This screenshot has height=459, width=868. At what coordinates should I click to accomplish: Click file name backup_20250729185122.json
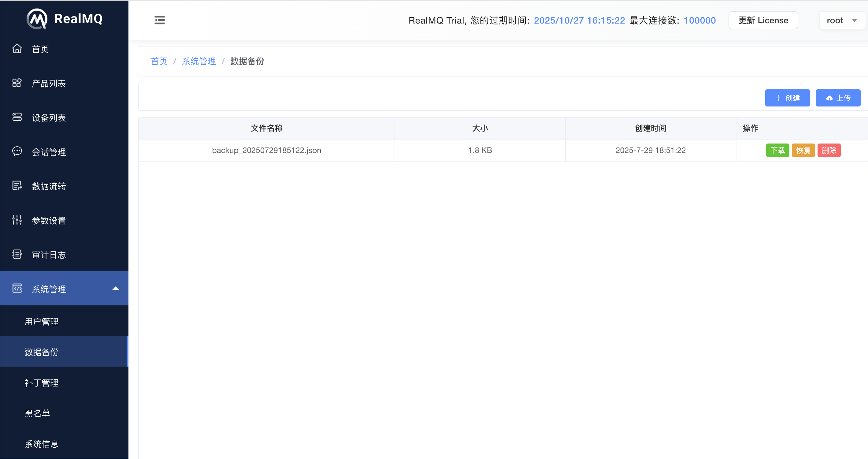click(x=266, y=150)
